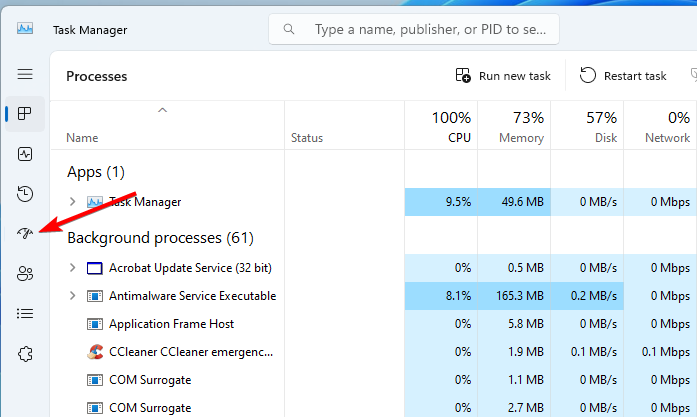The height and width of the screenshot is (417, 697).
Task: Sort by the Network column header
Action: pos(660,126)
